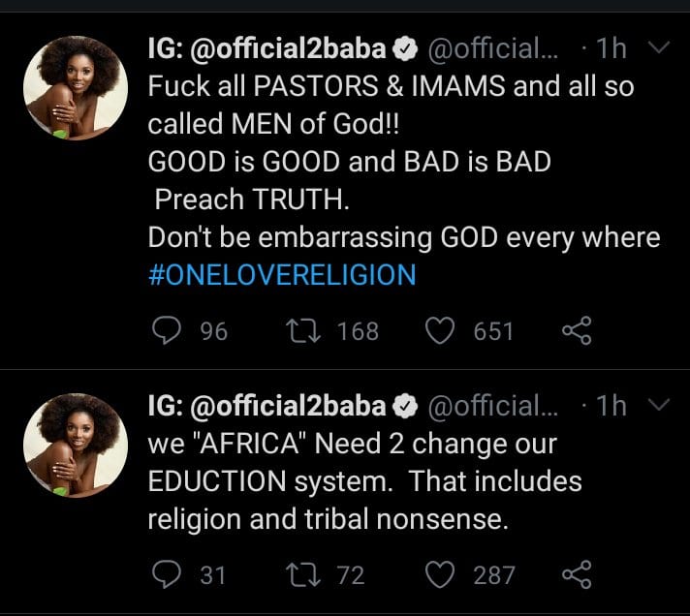Like the tweet with 287 likes

442,574
